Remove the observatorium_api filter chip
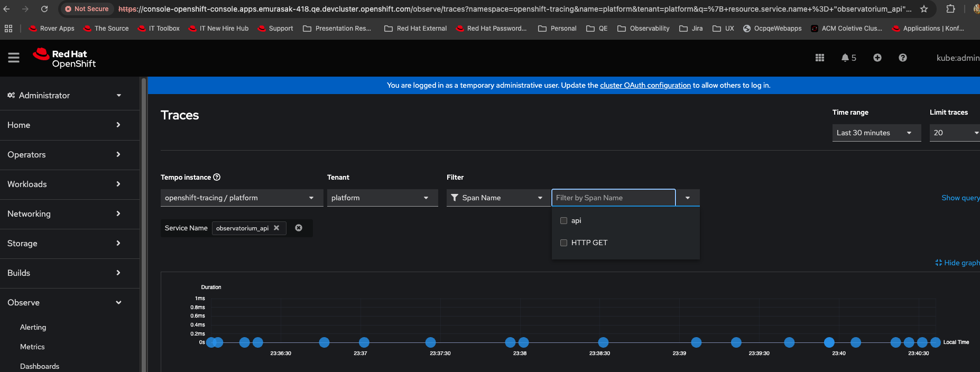Screen dimensions: 980x372 coord(276,228)
